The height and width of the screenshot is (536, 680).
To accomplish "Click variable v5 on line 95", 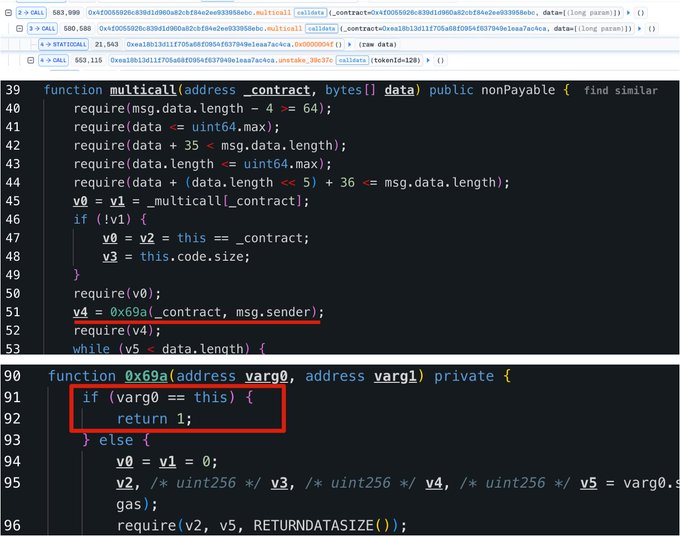I will click(x=589, y=483).
